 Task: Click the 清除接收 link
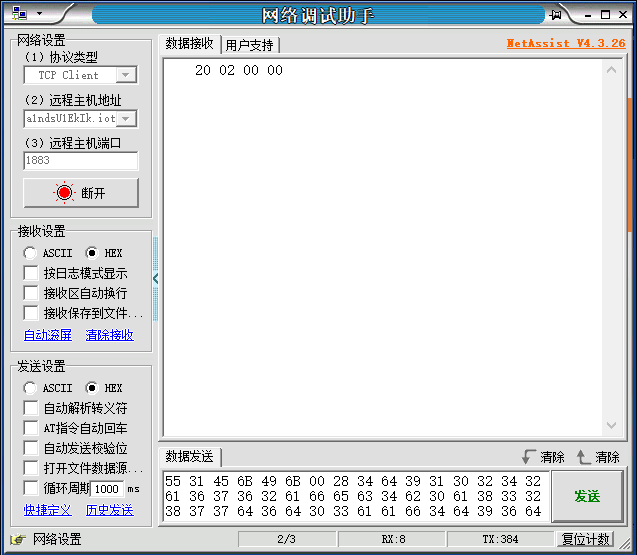109,335
